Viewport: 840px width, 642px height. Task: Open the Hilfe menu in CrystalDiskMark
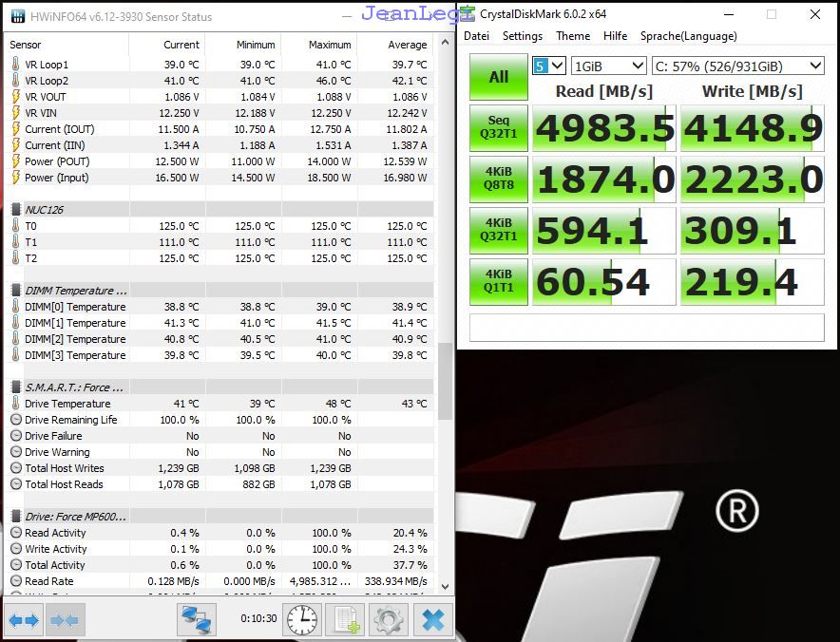[x=615, y=36]
